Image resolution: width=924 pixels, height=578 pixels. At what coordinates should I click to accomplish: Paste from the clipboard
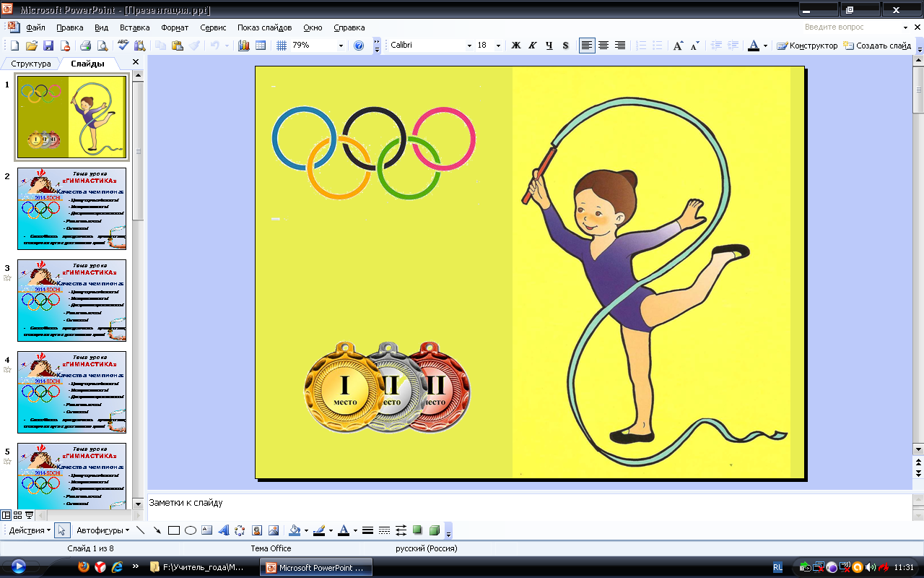tap(178, 46)
